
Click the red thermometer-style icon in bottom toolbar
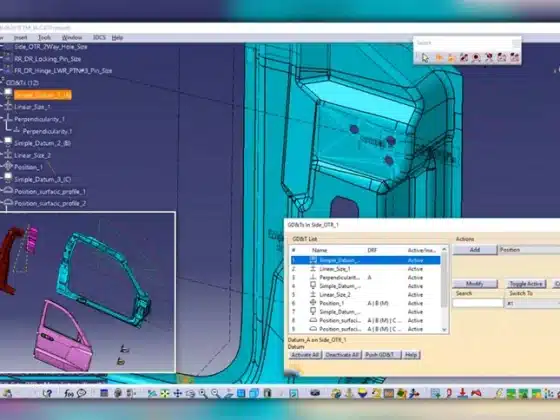coord(449,394)
